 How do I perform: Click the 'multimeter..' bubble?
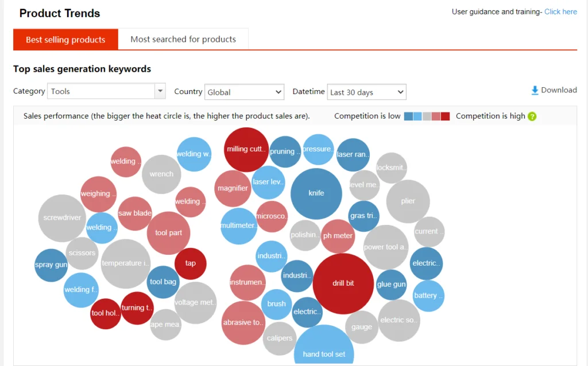point(238,226)
